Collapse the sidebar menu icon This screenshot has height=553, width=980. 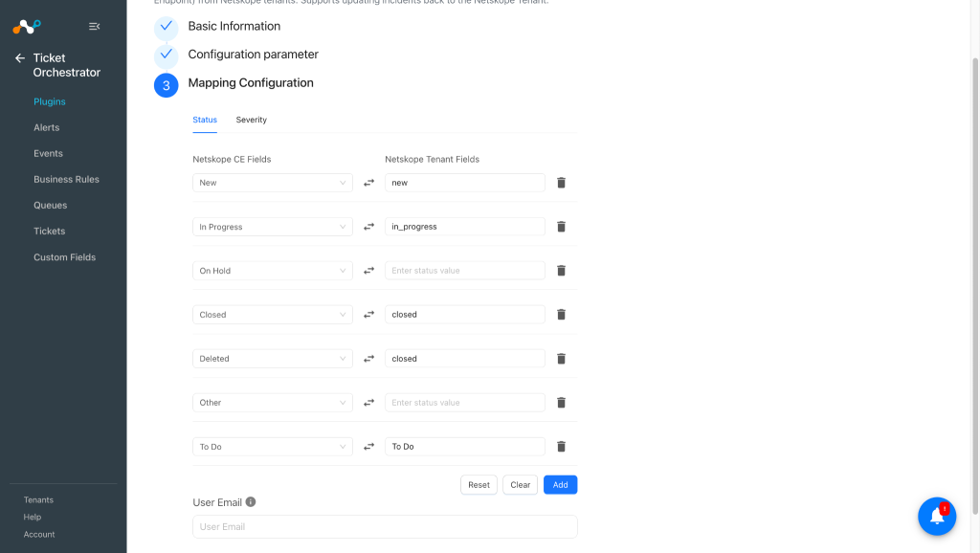click(x=95, y=26)
